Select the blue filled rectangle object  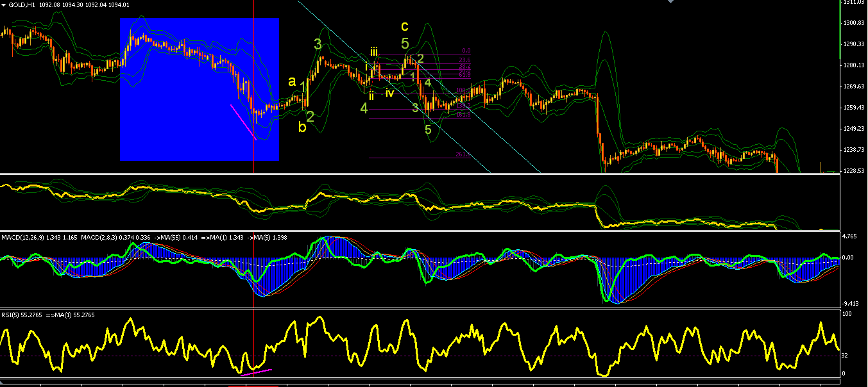[200, 89]
